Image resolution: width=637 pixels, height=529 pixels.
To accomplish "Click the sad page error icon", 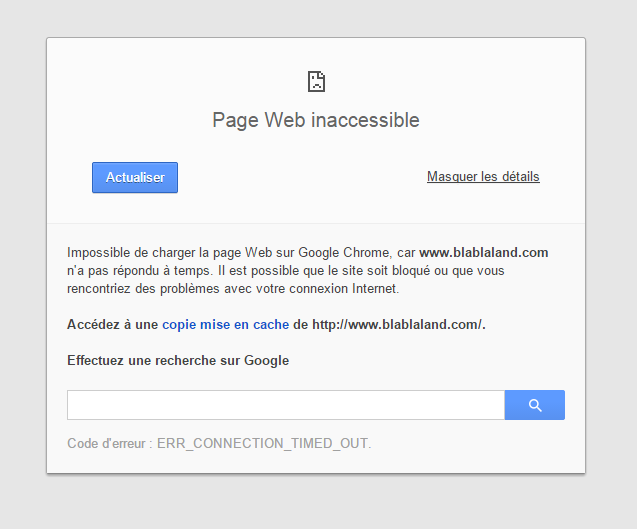I will (x=316, y=82).
